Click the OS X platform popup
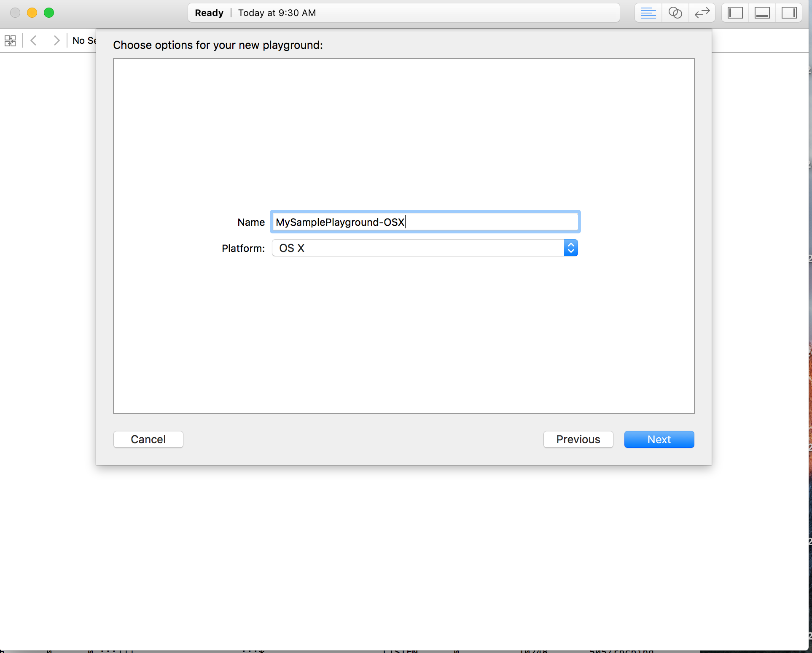812x653 pixels. pyautogui.click(x=417, y=248)
